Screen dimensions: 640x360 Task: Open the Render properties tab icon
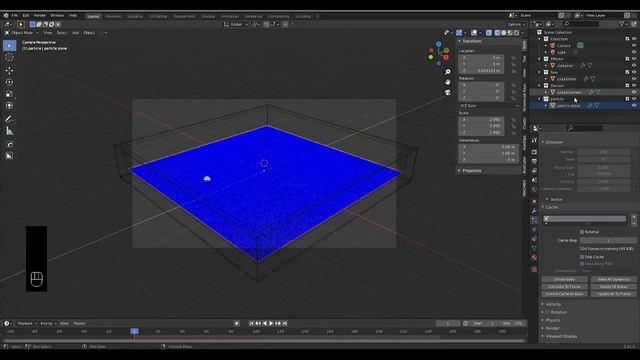534,152
